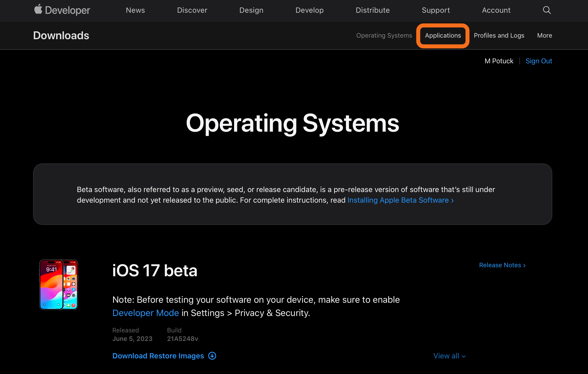Screen dimensions: 588x374
Task: Click the download arrow icon next to Restore Images
Action: coord(212,356)
